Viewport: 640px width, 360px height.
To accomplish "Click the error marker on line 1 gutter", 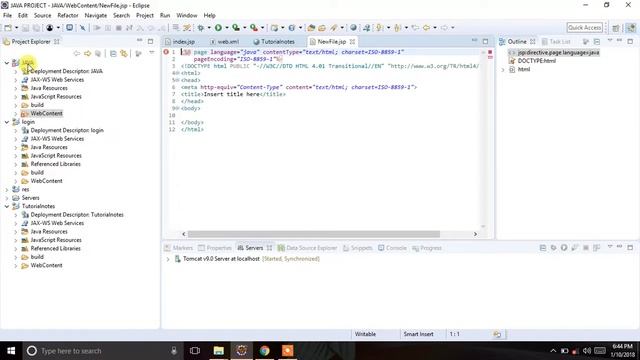I will 166,52.
